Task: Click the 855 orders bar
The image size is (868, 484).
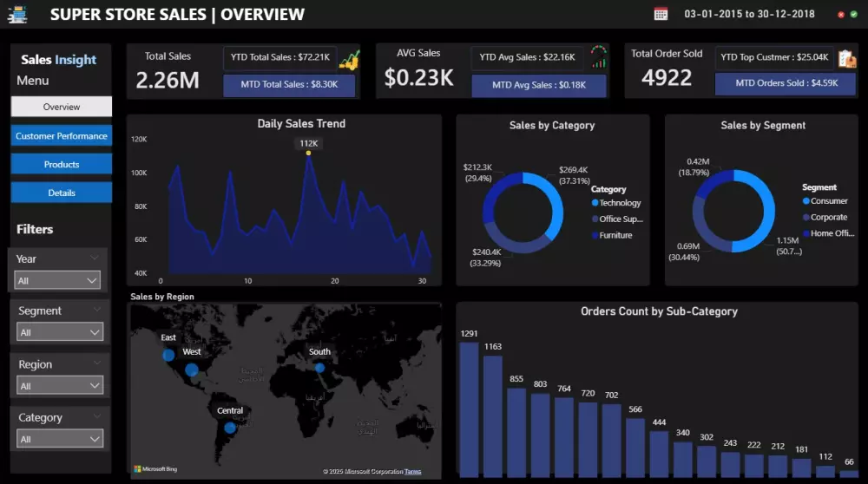Action: [516, 433]
